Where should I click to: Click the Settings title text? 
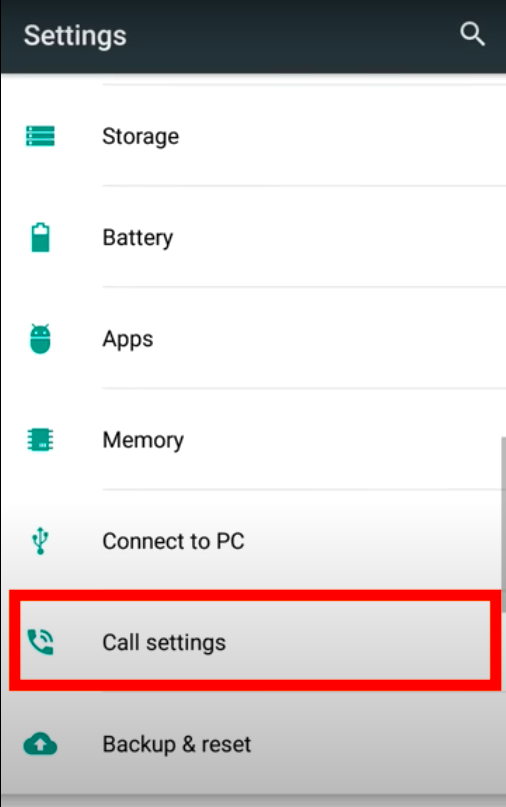point(75,36)
